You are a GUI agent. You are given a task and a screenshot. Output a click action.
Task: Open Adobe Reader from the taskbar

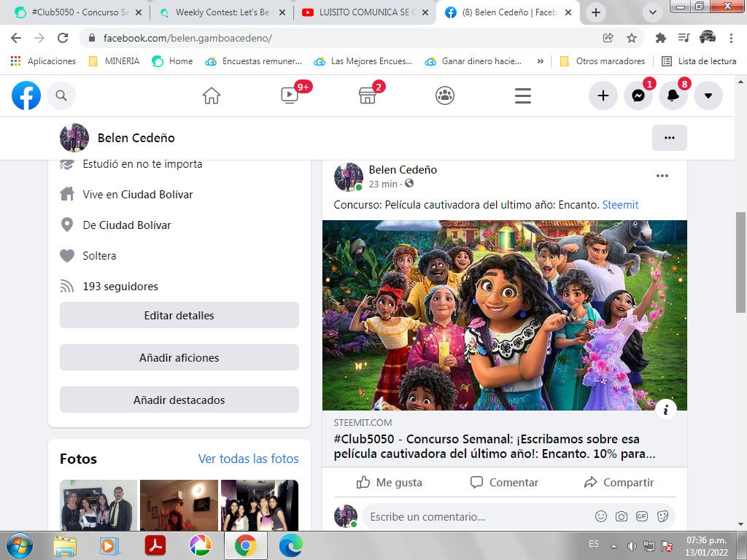click(x=155, y=545)
